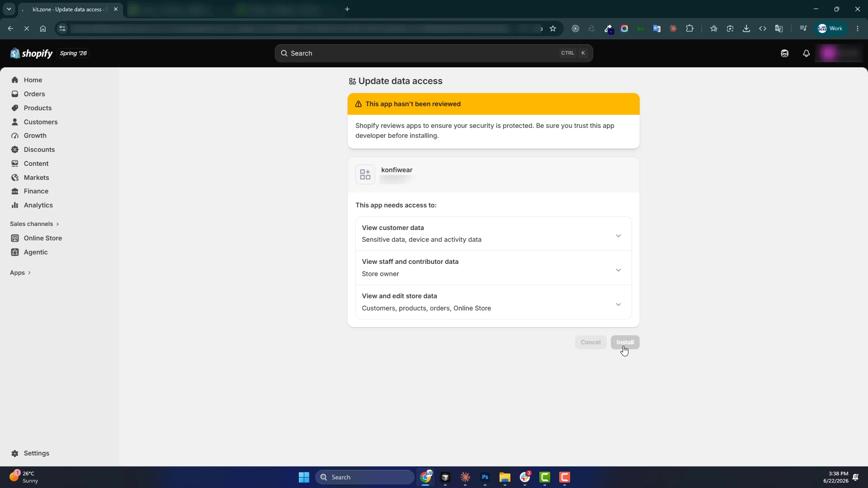The height and width of the screenshot is (488, 868).
Task: Open Sidekick assistant icon in header
Action: click(x=785, y=53)
